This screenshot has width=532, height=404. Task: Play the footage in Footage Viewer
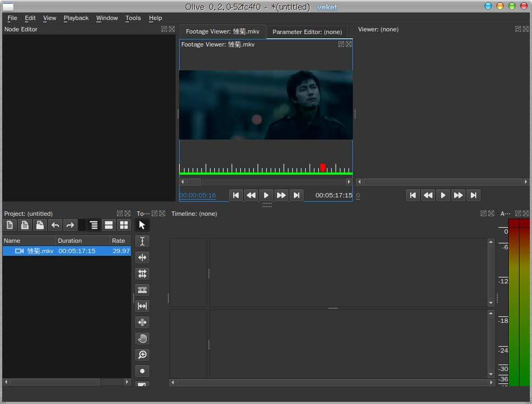click(266, 195)
